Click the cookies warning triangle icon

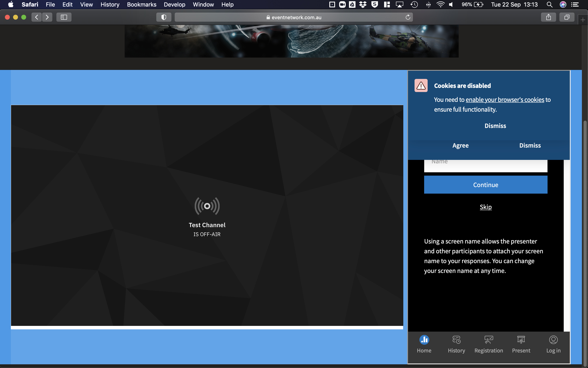pos(421,85)
